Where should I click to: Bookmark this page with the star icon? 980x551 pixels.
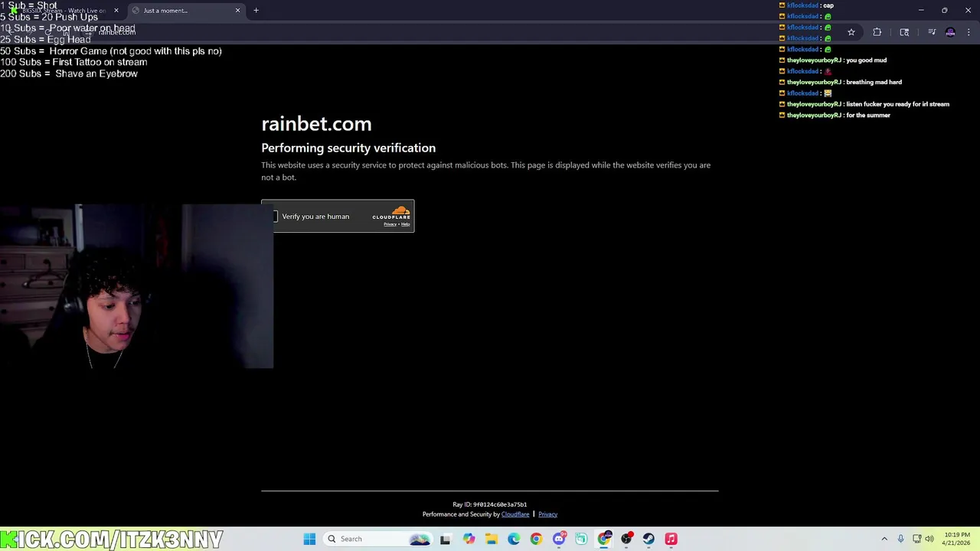click(x=851, y=32)
